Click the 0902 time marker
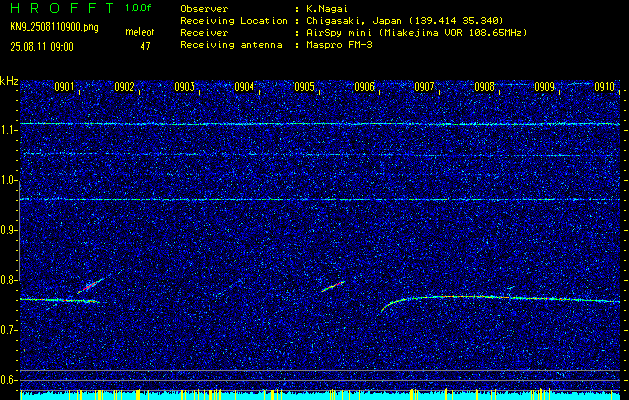This screenshot has height=400, width=629. click(x=124, y=87)
